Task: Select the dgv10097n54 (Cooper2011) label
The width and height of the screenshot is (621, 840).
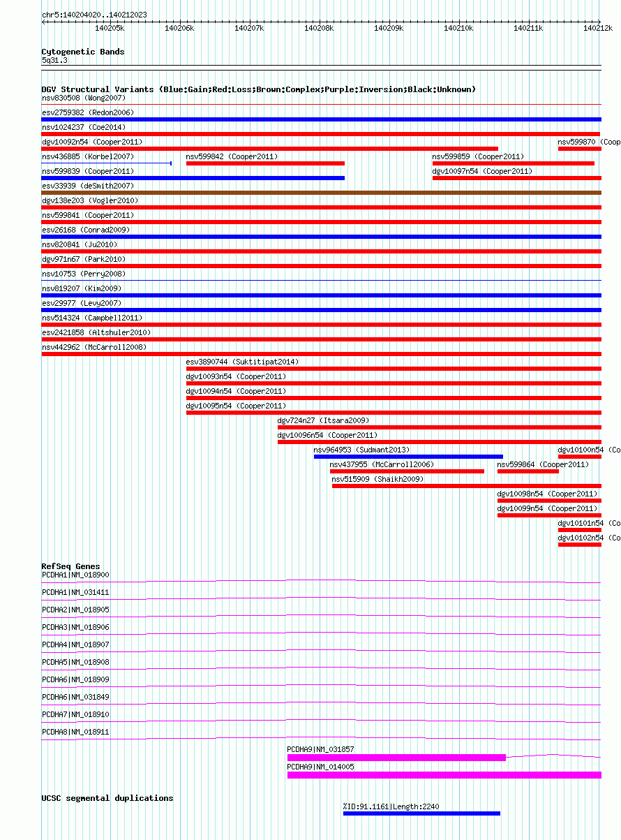Action: click(x=482, y=171)
